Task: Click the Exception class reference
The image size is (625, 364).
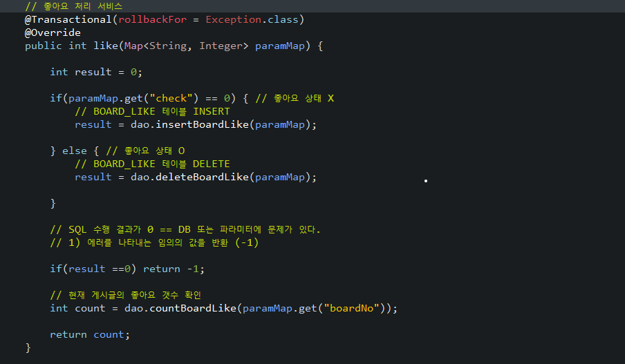Action: tap(234, 19)
